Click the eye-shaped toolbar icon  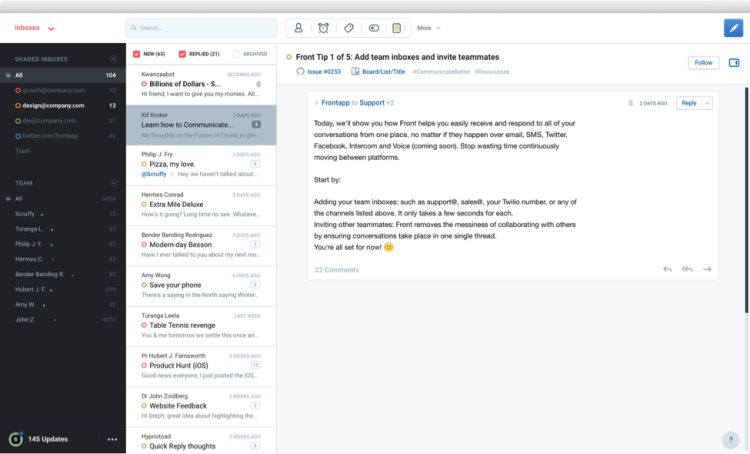(374, 28)
